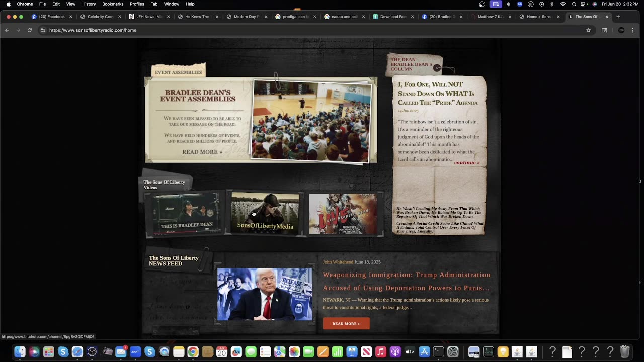Open the Chrome profile avatar
Viewport: 644px width, 362px height.
[621, 30]
